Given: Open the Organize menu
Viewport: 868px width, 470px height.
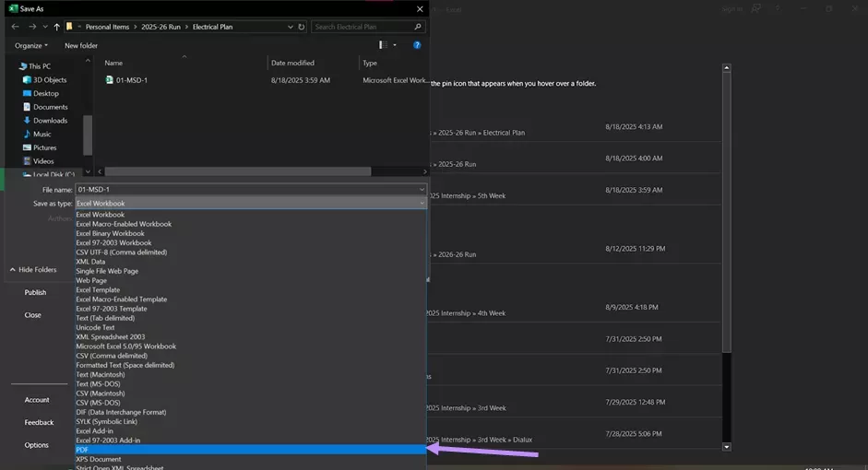Looking at the screenshot, I should (x=31, y=45).
